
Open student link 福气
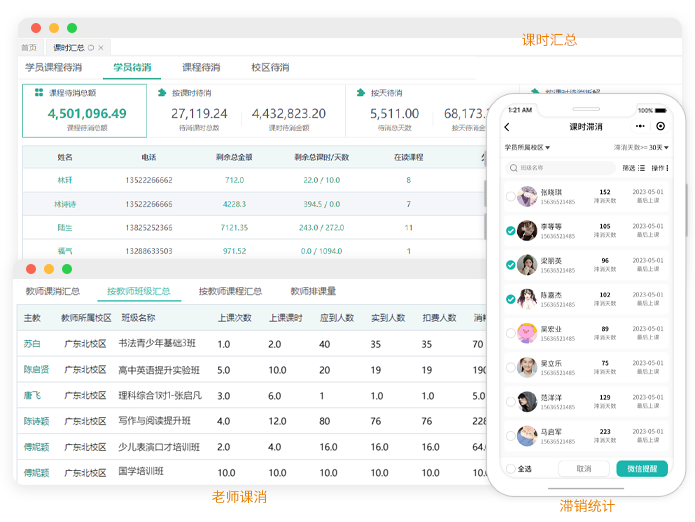[x=65, y=251]
